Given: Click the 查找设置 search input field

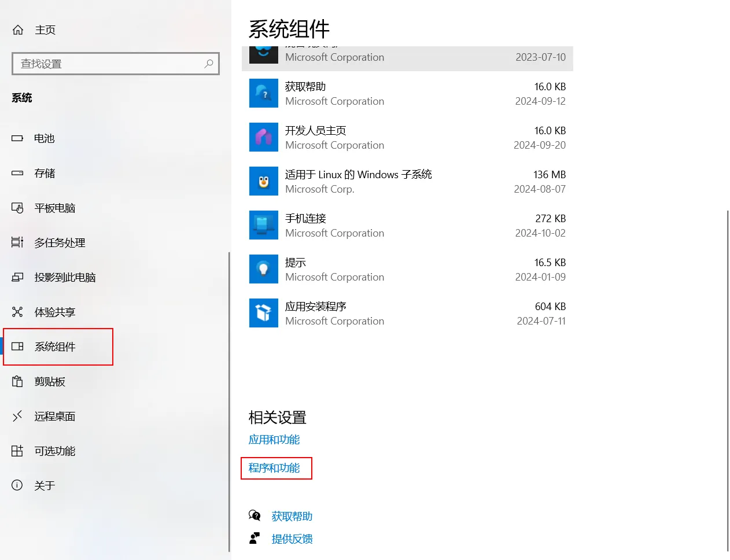Looking at the screenshot, I should point(110,64).
